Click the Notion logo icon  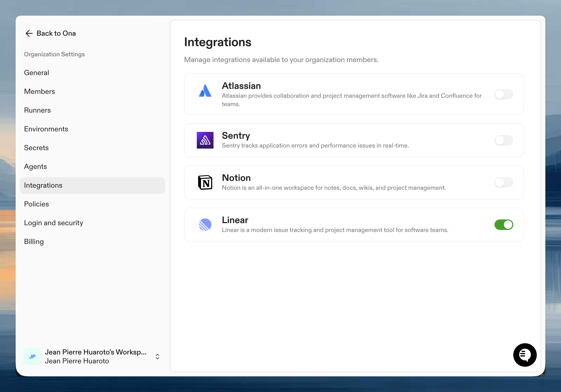point(205,182)
